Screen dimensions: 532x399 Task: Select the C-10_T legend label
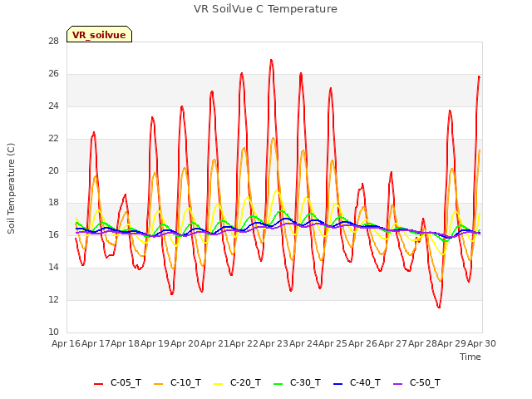pos(185,382)
